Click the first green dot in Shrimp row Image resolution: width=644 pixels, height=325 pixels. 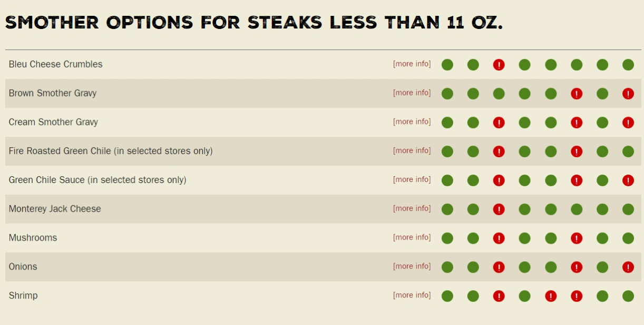pos(447,297)
